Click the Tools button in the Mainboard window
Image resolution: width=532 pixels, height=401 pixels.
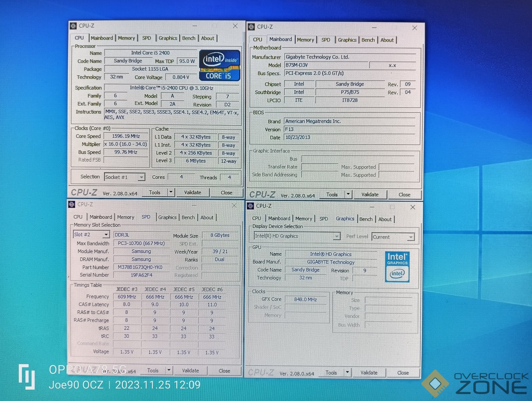[x=332, y=194]
